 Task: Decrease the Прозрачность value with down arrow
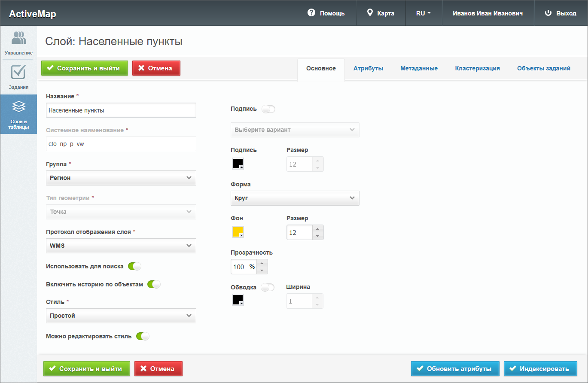[x=262, y=270]
